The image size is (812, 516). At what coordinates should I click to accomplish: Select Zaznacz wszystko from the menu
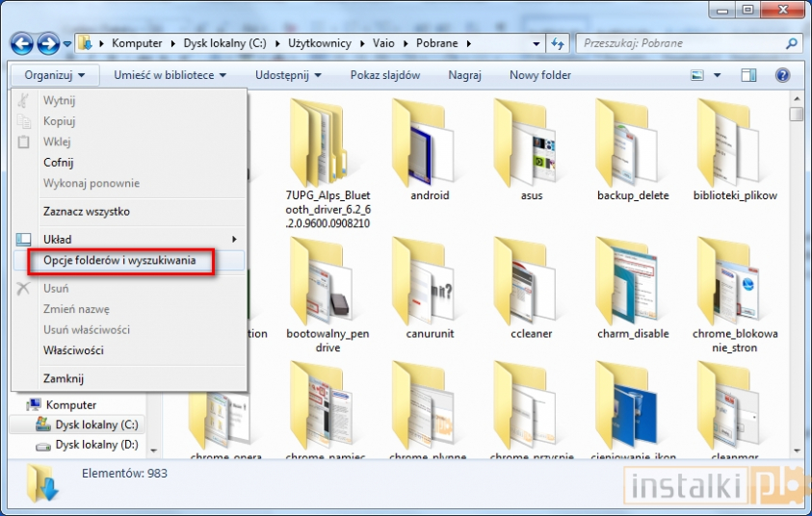point(87,212)
